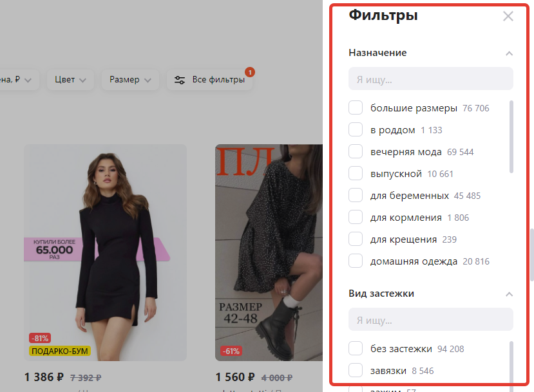Collapse the Вид застежки section
Image resolution: width=534 pixels, height=392 pixels.
[x=510, y=293]
